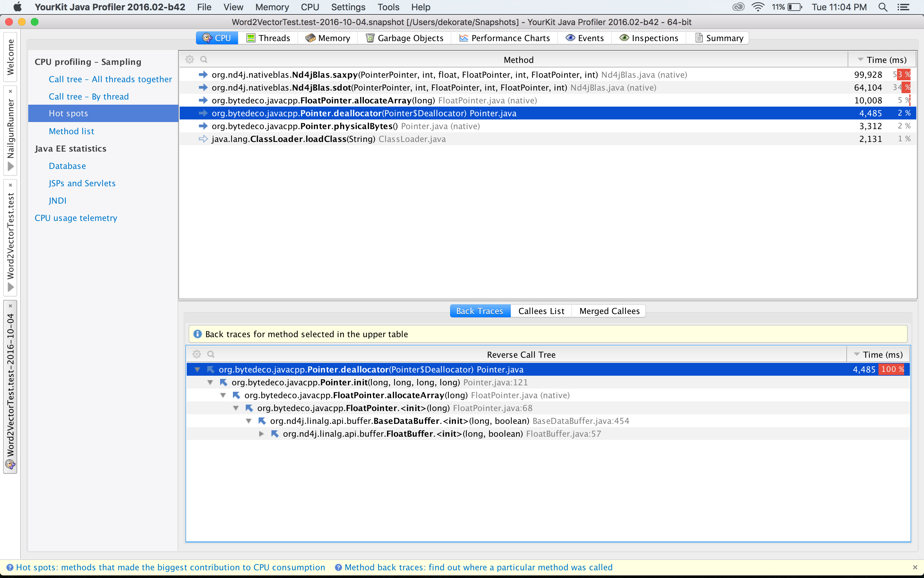Select the Back Traces tab
924x578 pixels.
tap(480, 311)
